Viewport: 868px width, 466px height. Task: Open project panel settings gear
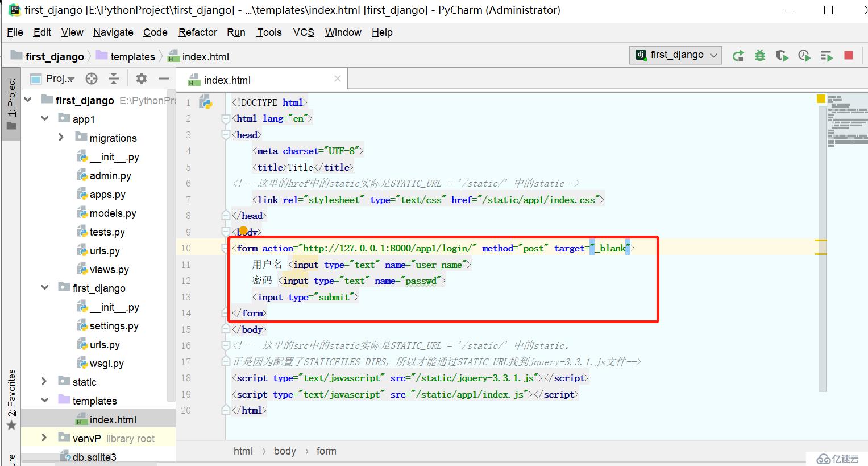[x=142, y=79]
